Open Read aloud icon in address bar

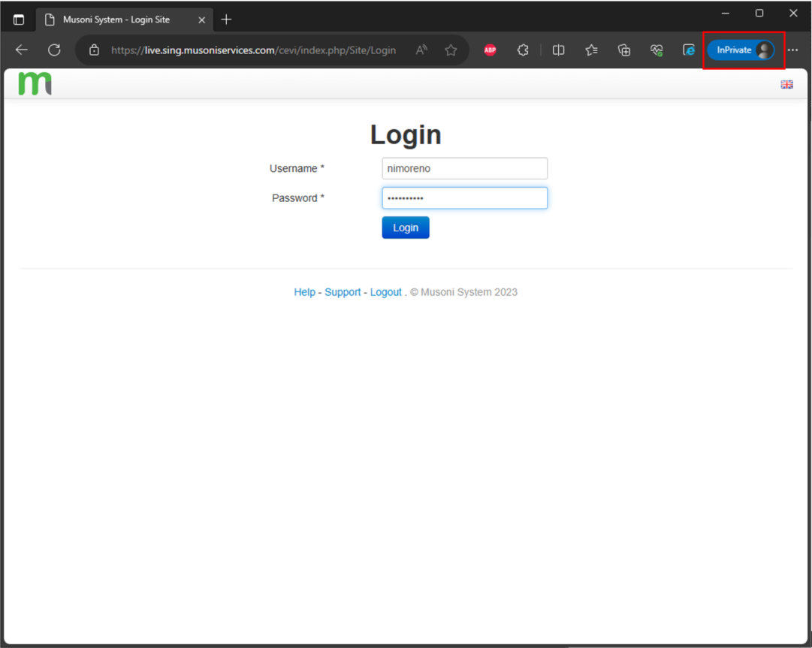[421, 50]
